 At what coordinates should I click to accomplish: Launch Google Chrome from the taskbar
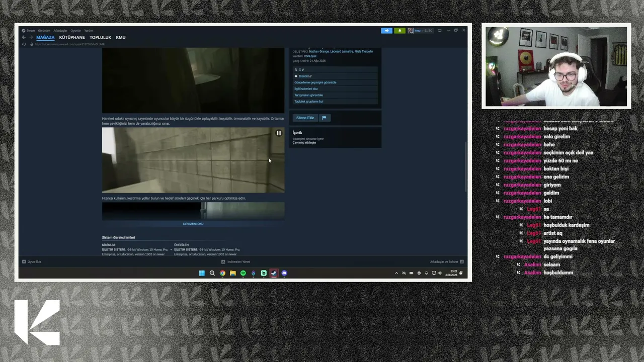pos(222,273)
